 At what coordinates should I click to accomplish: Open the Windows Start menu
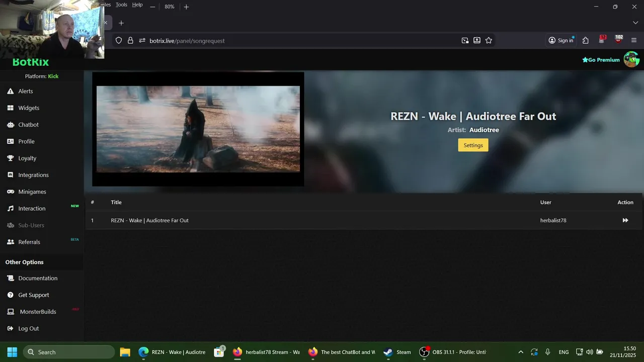(x=12, y=352)
